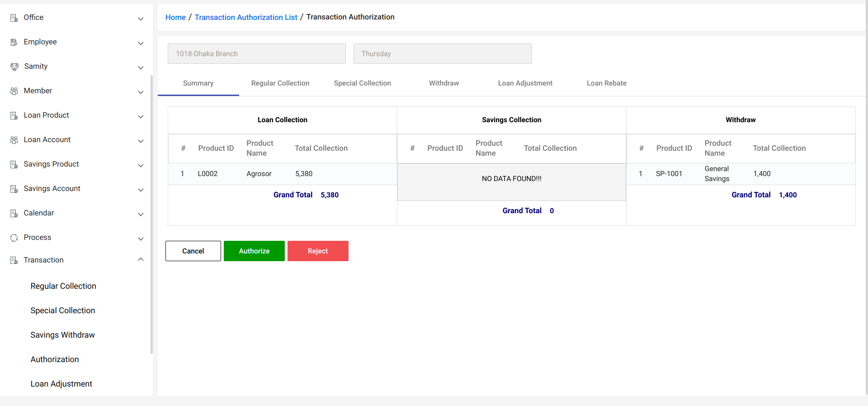
Task: Go to Home breadcrumb link
Action: pyautogui.click(x=175, y=17)
